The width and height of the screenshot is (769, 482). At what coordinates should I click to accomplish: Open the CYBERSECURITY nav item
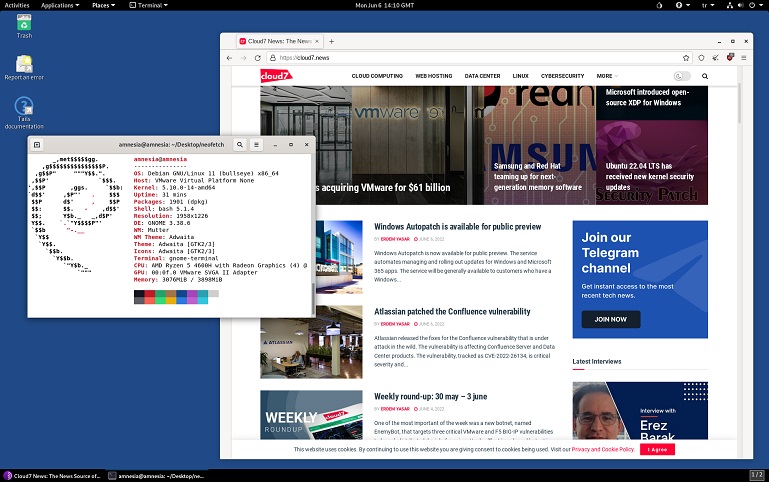tap(563, 76)
